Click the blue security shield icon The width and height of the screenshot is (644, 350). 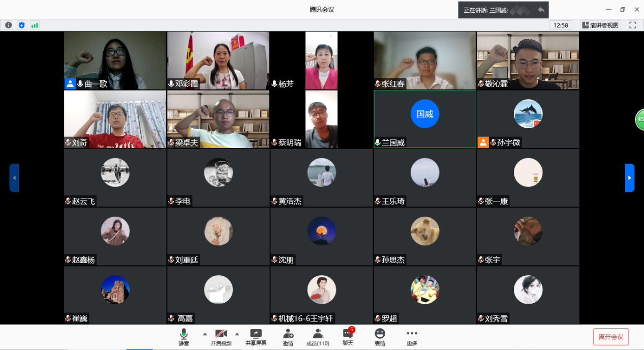pyautogui.click(x=21, y=25)
